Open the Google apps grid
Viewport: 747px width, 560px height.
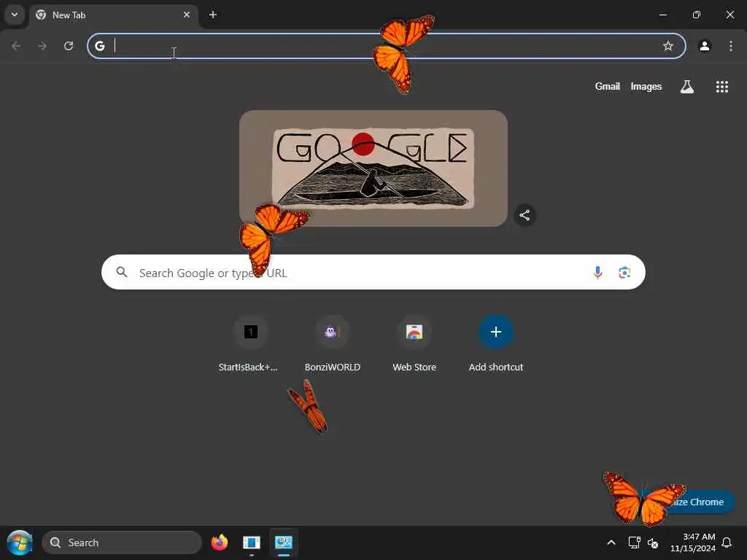[721, 87]
